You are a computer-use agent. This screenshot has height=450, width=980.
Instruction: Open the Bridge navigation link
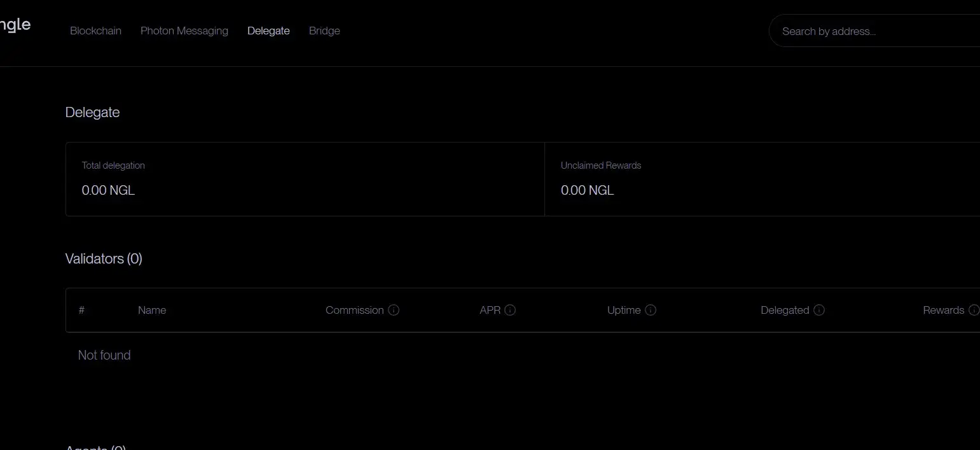pyautogui.click(x=324, y=31)
